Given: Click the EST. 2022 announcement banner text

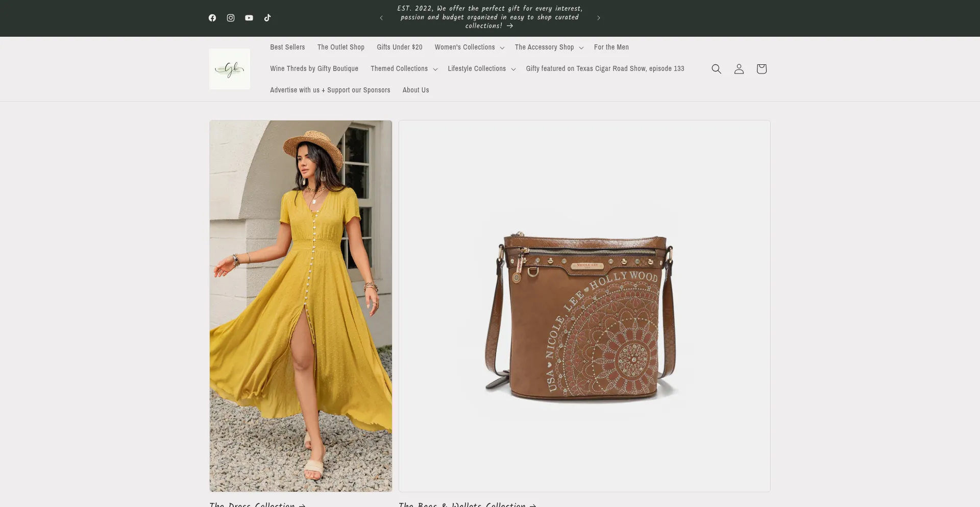Looking at the screenshot, I should (490, 17).
